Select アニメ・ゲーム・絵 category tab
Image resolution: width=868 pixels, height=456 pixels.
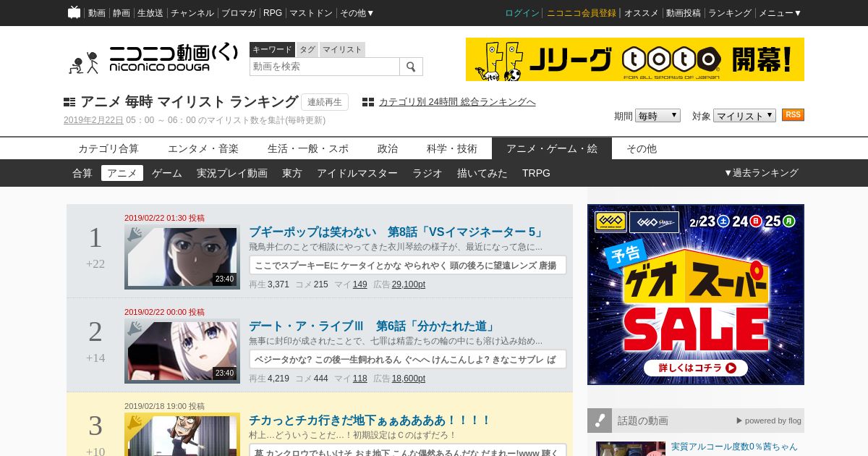[552, 148]
